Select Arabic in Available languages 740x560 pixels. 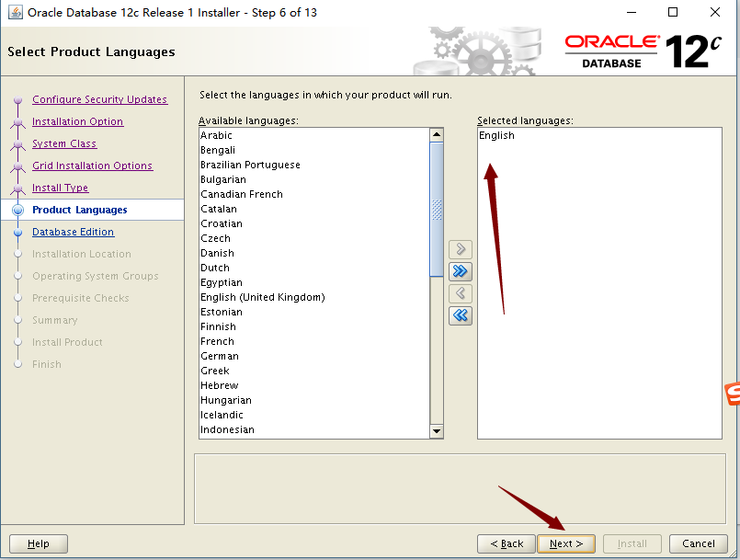[x=314, y=135]
